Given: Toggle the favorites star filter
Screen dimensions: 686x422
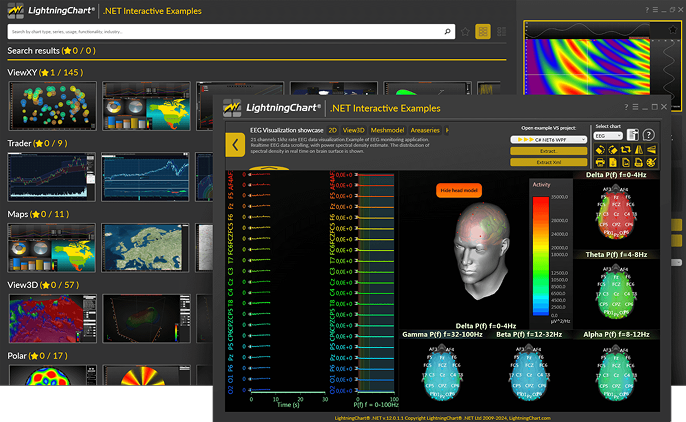Looking at the screenshot, I should coord(465,31).
